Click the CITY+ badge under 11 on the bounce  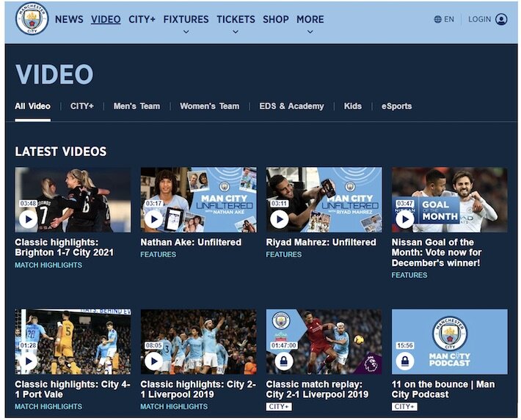404,407
